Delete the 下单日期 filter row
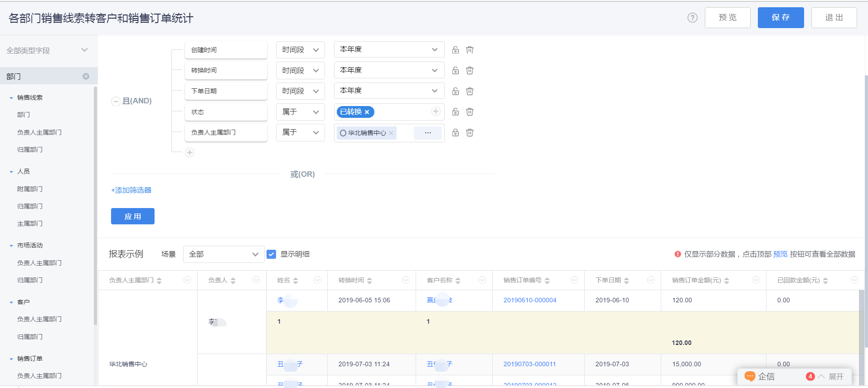 (x=470, y=91)
